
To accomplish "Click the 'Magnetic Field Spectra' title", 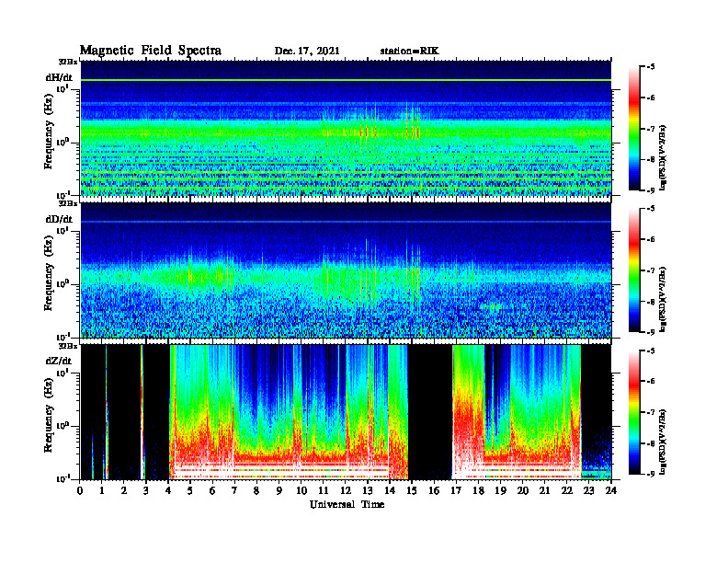I will click(x=151, y=51).
